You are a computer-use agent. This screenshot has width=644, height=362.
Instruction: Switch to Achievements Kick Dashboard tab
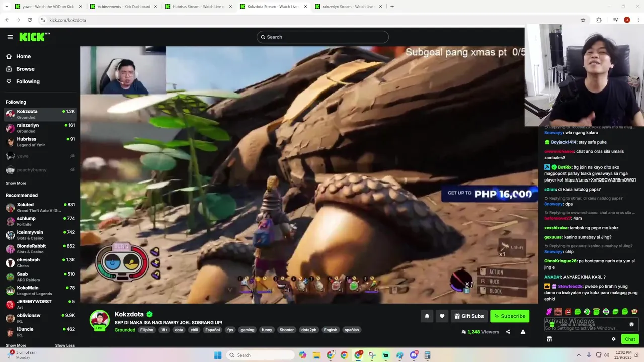pyautogui.click(x=123, y=7)
